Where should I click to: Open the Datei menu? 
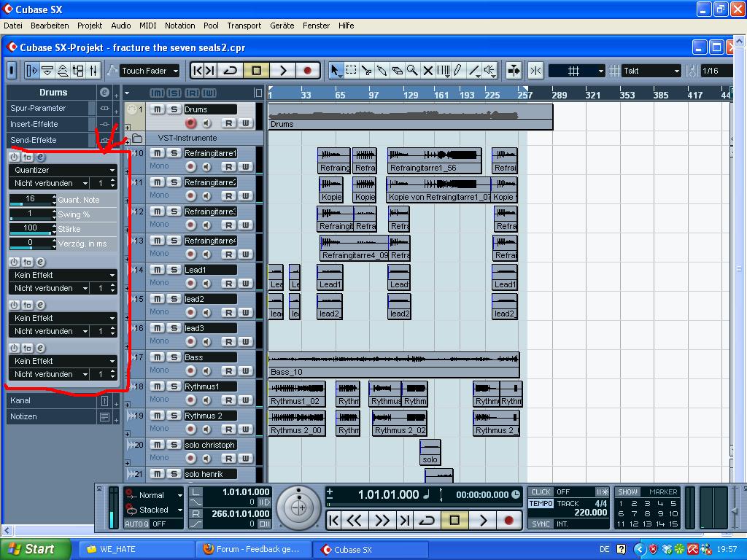13,26
